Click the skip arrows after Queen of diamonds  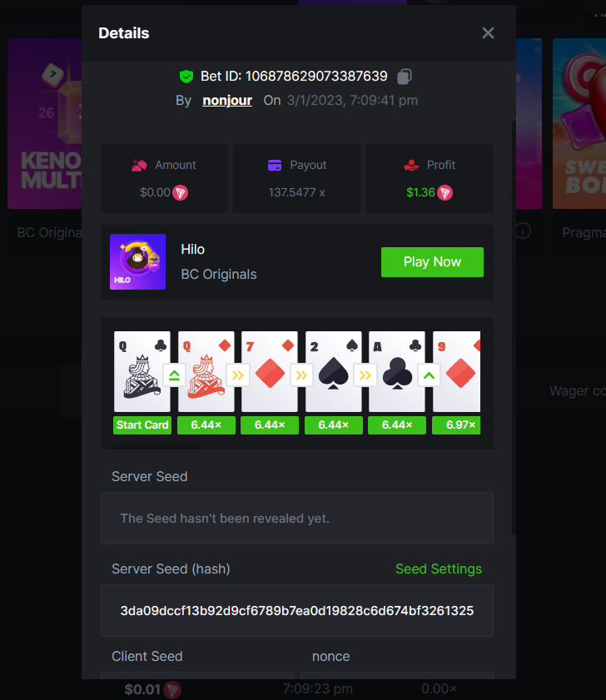point(237,375)
